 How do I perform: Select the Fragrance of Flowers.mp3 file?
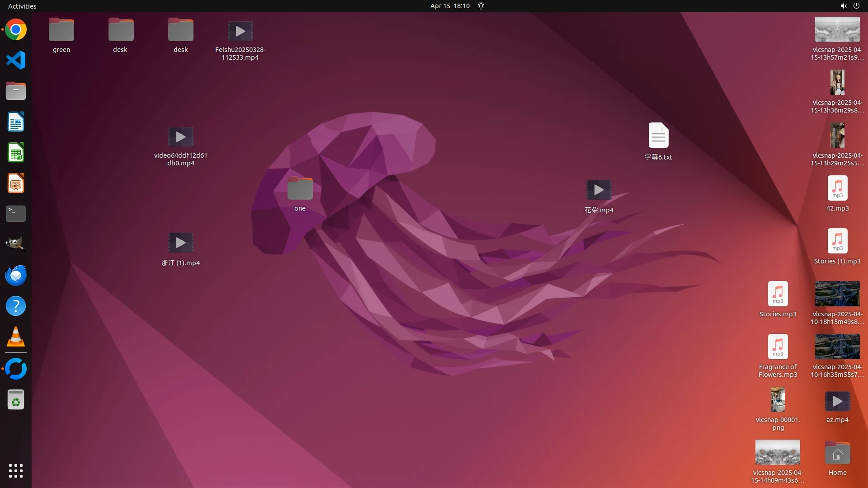[778, 347]
